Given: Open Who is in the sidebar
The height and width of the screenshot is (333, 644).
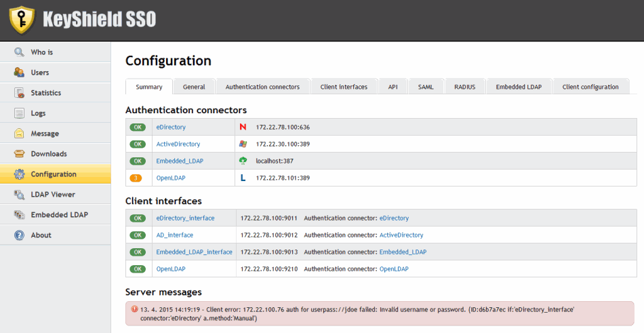Looking at the screenshot, I should point(56,52).
